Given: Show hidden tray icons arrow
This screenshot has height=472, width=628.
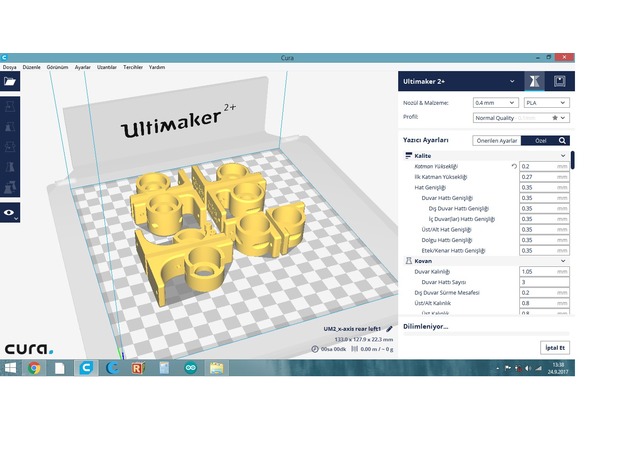Looking at the screenshot, I should click(497, 368).
